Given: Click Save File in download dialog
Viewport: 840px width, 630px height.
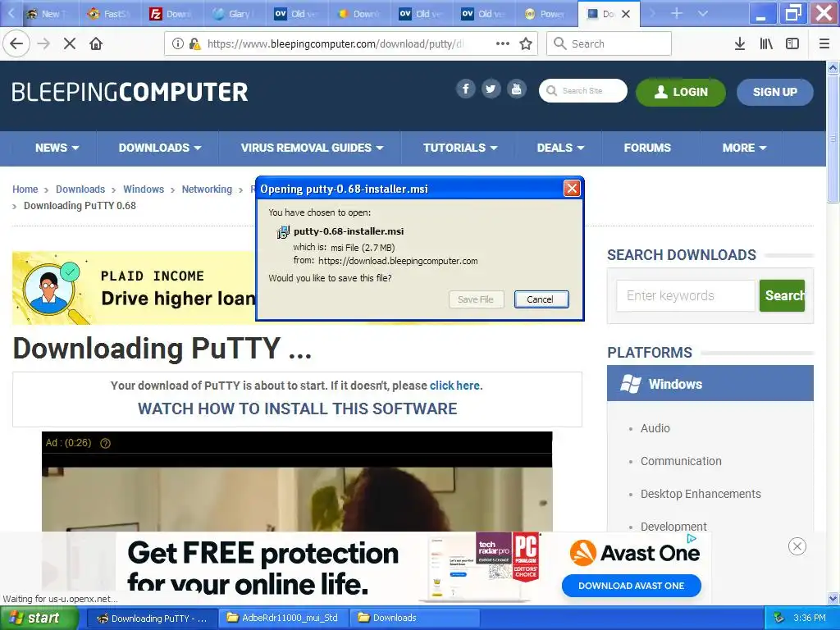Looking at the screenshot, I should tap(476, 299).
